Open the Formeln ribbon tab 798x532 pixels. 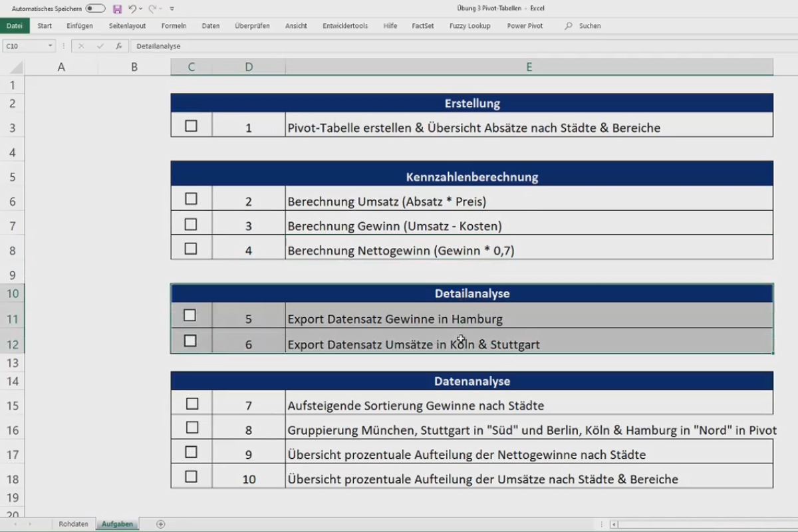point(174,26)
